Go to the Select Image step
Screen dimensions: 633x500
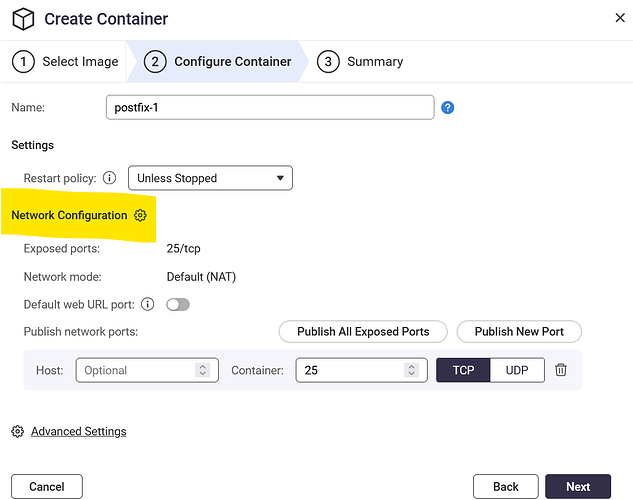point(66,61)
